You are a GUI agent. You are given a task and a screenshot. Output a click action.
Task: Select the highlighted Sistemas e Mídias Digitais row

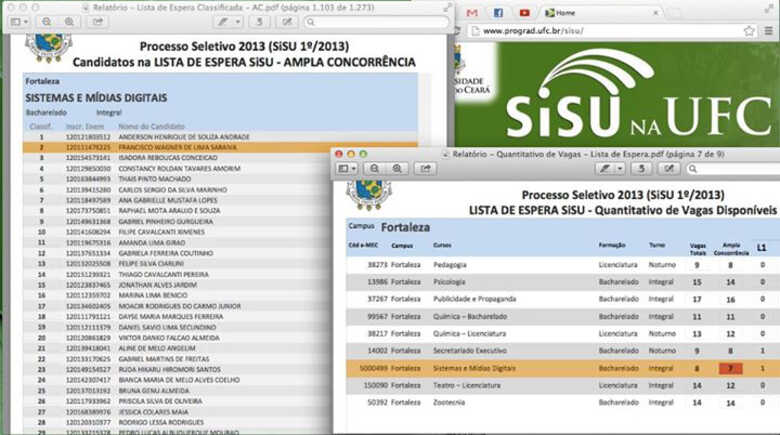[563, 368]
